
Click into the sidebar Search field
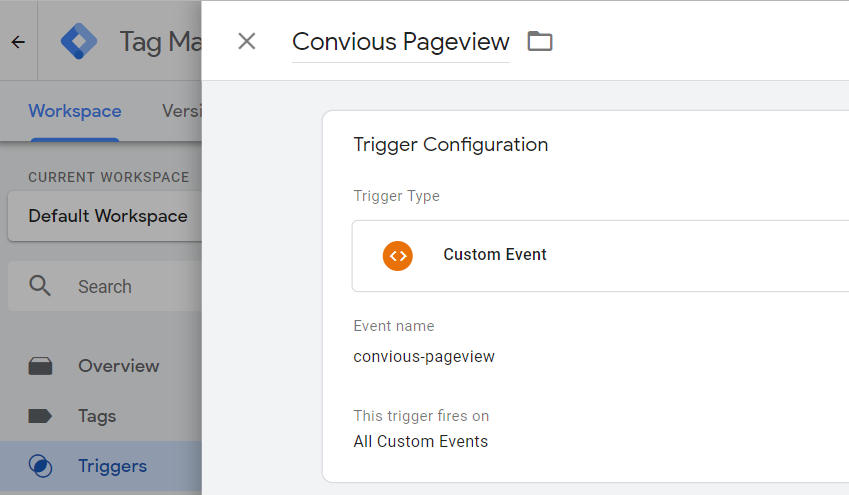[120, 287]
